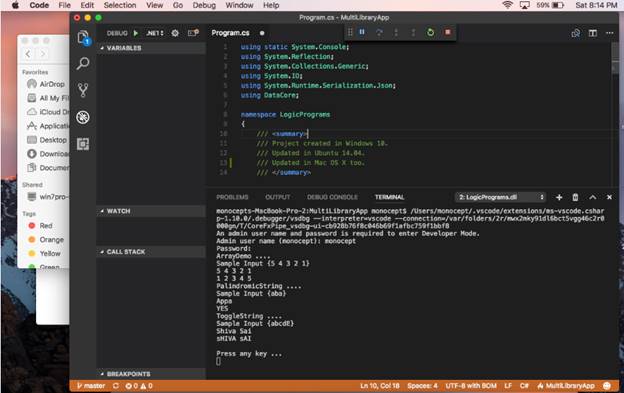
Task: Maximize the panel with the up chevron
Action: (593, 197)
